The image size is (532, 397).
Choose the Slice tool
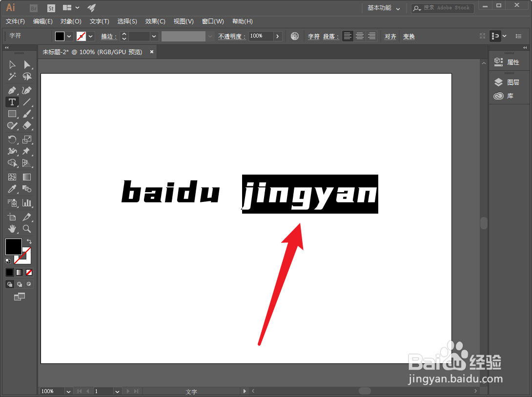click(x=27, y=217)
